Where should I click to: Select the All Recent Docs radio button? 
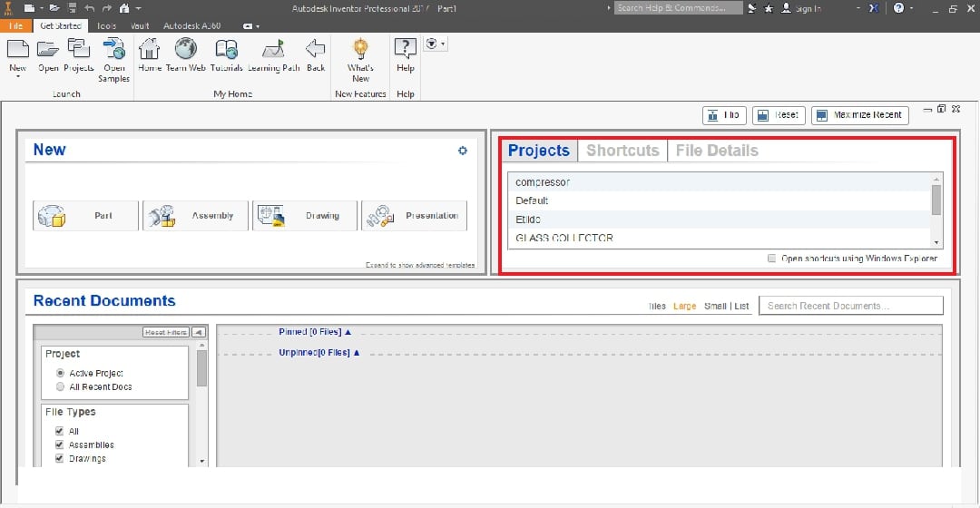click(x=61, y=386)
